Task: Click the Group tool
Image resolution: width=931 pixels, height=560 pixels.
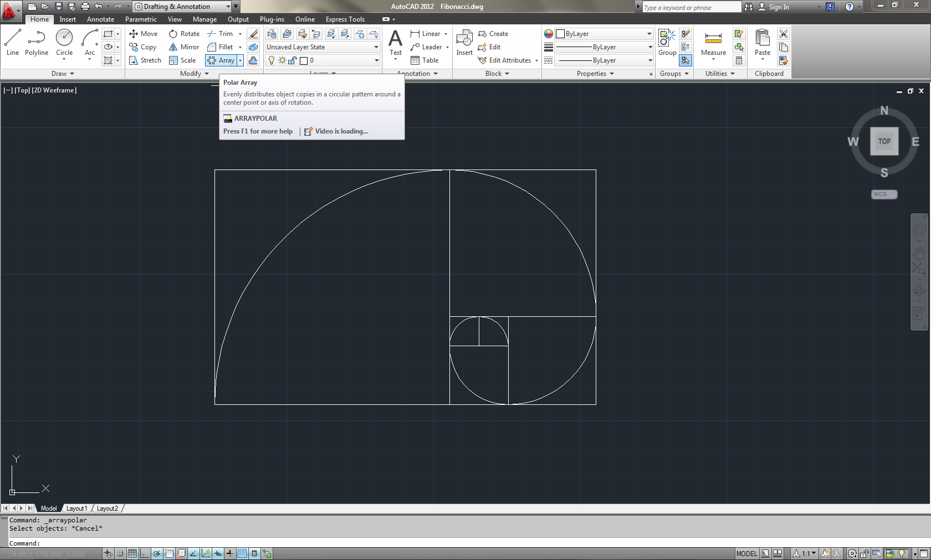Action: point(667,43)
